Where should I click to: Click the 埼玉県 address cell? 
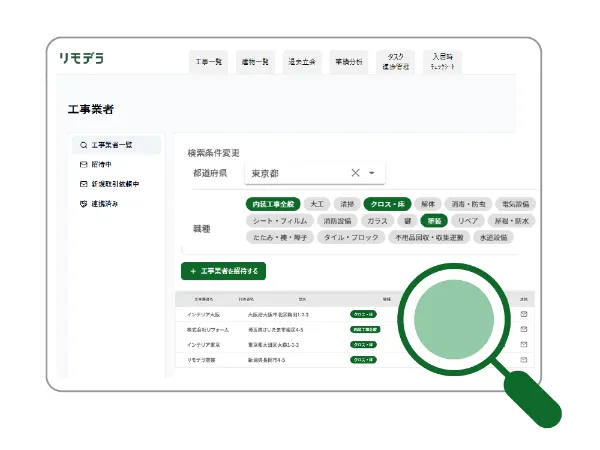pyautogui.click(x=276, y=329)
